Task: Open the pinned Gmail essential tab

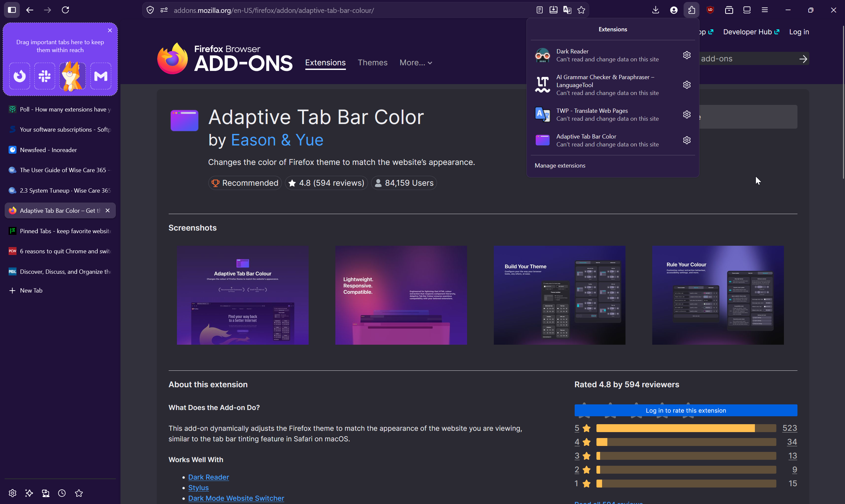Action: tap(101, 76)
